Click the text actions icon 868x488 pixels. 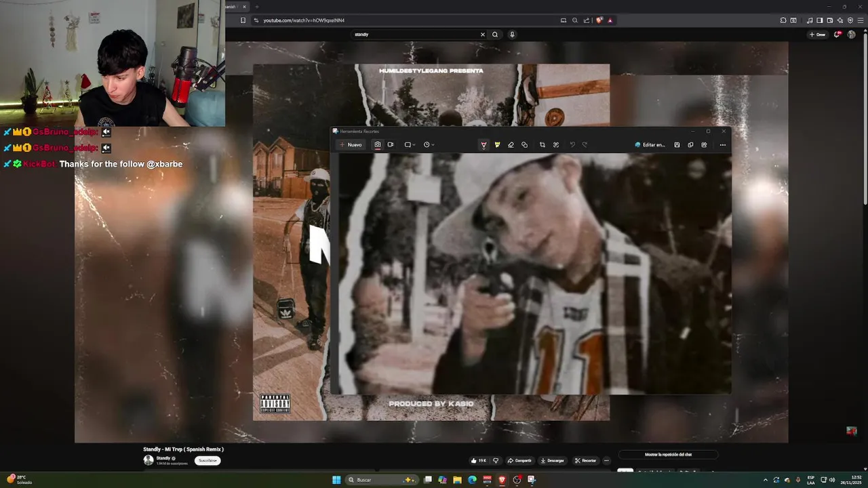556,144
